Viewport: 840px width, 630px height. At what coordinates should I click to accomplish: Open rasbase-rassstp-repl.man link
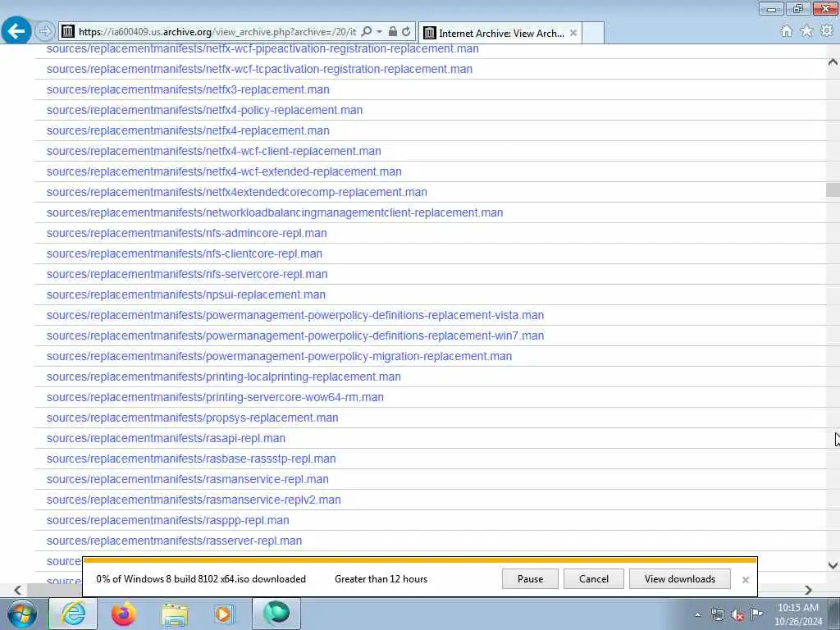(191, 459)
